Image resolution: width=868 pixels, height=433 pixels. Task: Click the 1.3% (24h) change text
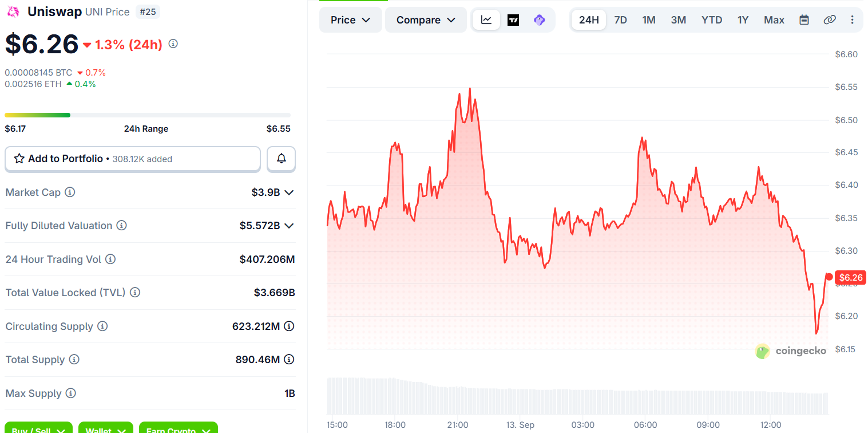(x=129, y=45)
